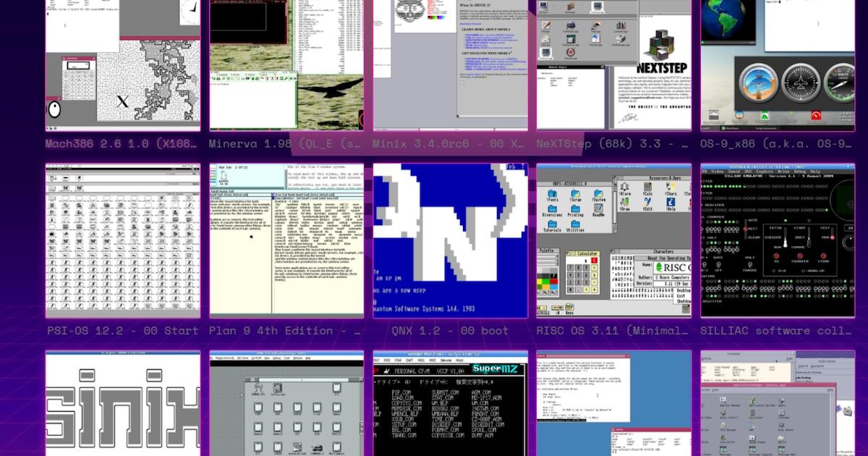Viewport: 868px width, 456px height.
Task: Open the Mach386 2.6 maze screenshot thumbnail
Action: 123,65
